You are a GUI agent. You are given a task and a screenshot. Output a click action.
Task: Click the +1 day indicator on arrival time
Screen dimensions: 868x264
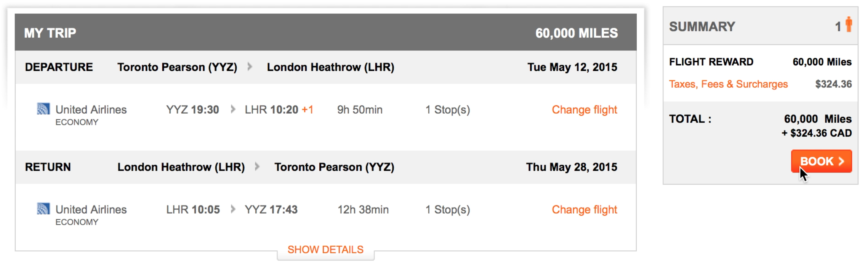(x=307, y=110)
